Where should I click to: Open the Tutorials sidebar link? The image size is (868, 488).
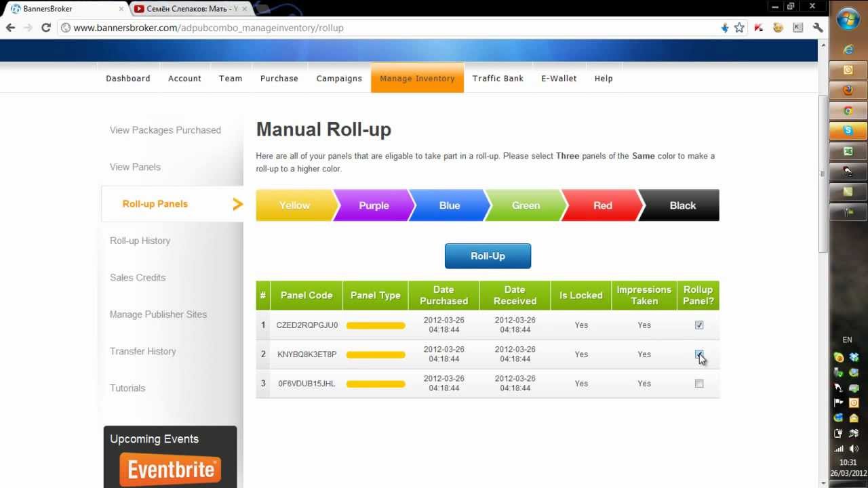coord(127,388)
